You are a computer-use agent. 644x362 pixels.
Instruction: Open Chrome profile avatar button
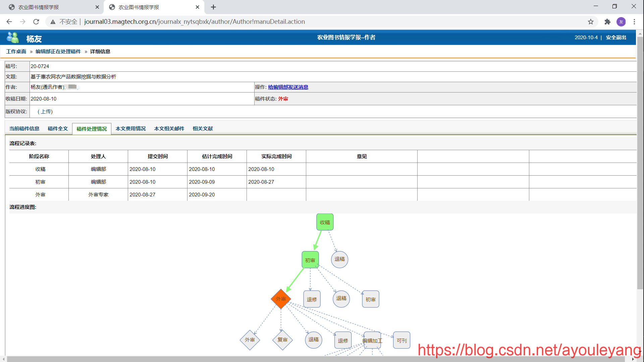621,22
